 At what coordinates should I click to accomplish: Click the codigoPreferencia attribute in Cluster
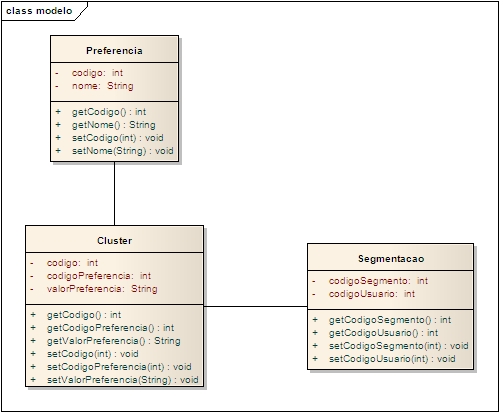(99, 276)
